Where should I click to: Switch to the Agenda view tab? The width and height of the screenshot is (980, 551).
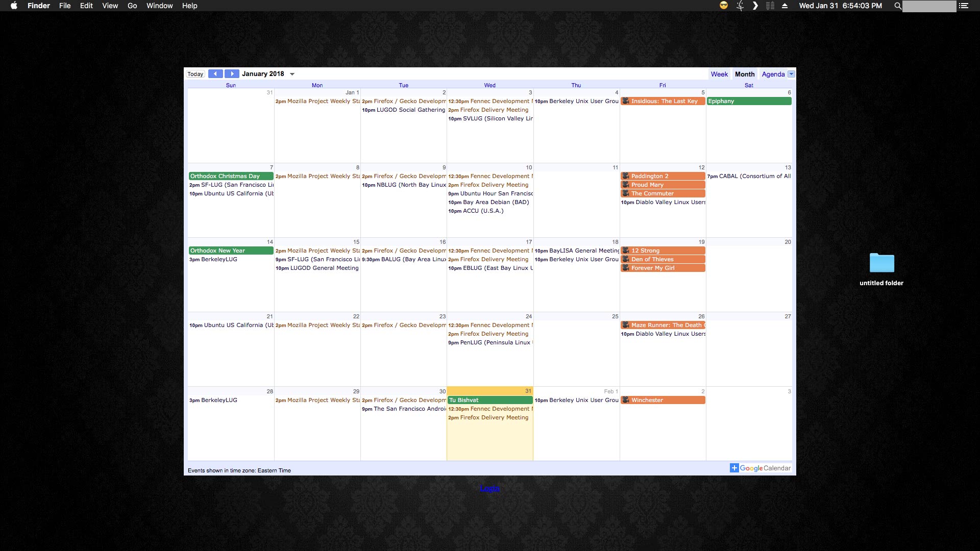pos(773,74)
